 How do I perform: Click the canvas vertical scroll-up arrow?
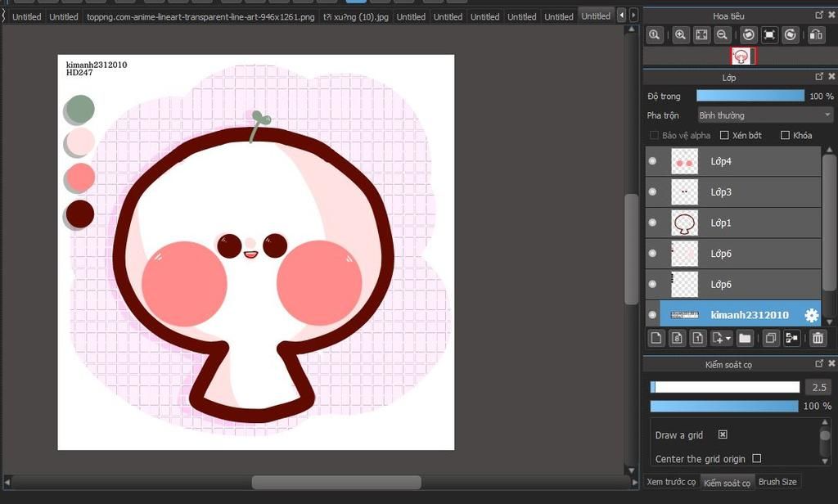pyautogui.click(x=632, y=29)
